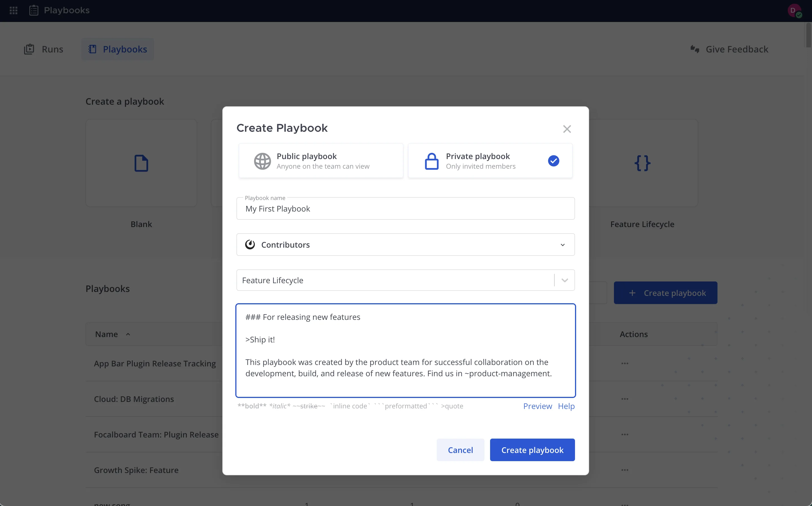Click the Give Feedback link
The image size is (812, 506).
729,49
